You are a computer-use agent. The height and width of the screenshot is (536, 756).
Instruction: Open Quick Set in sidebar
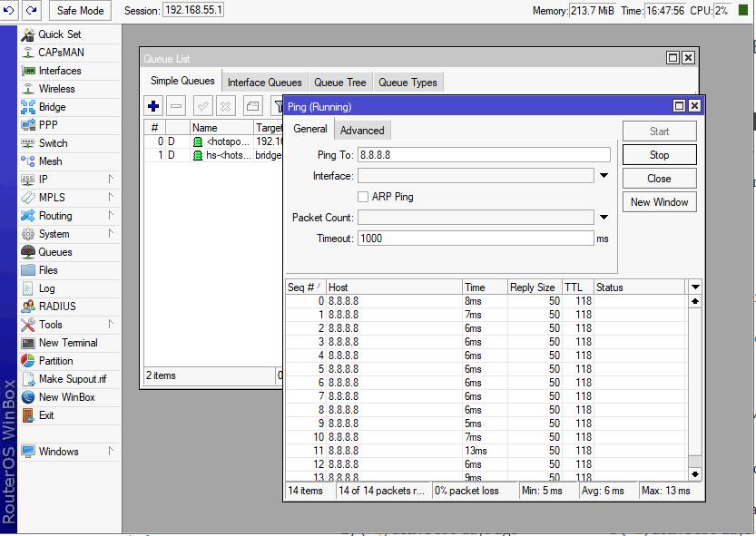coord(70,34)
